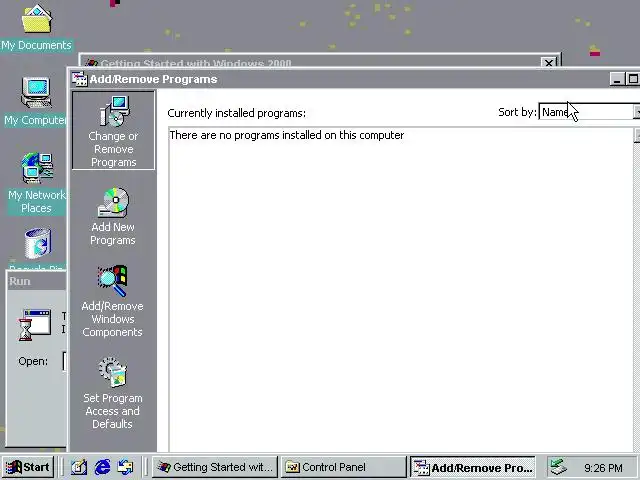Launch Outlook Express quick launch icon
Viewport: 640px width, 480px height.
(125, 467)
